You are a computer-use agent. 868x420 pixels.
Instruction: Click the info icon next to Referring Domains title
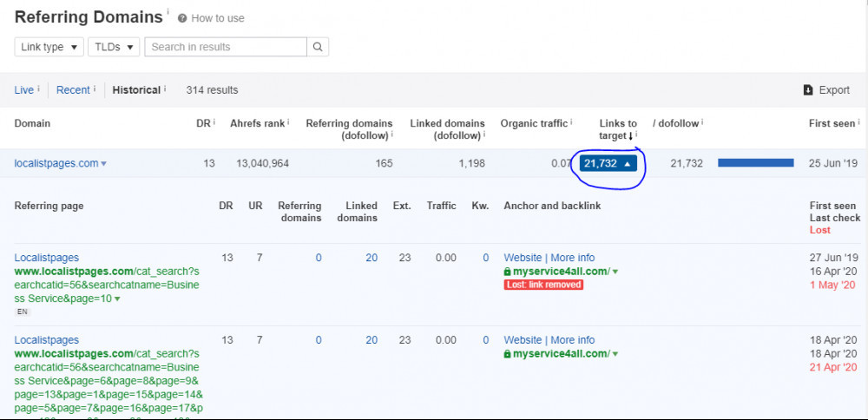coord(168,11)
